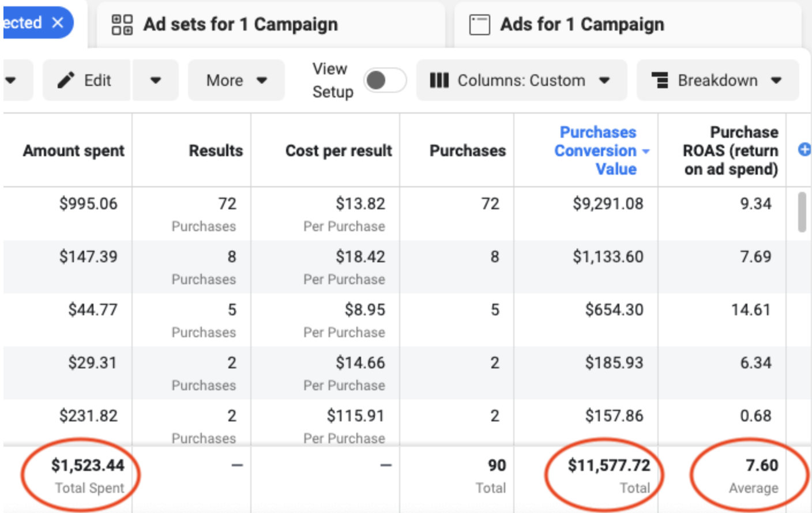Click the frame icon on Ads tab
The width and height of the screenshot is (812, 513).
coord(479,24)
